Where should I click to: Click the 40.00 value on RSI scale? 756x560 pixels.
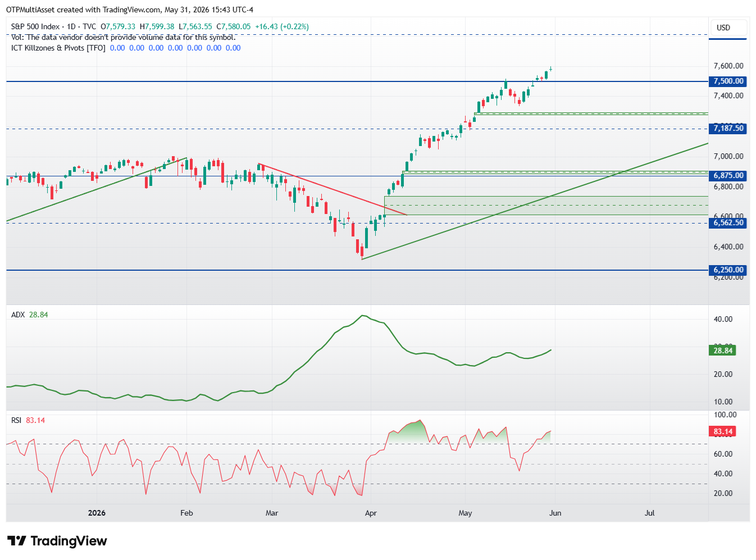(723, 474)
